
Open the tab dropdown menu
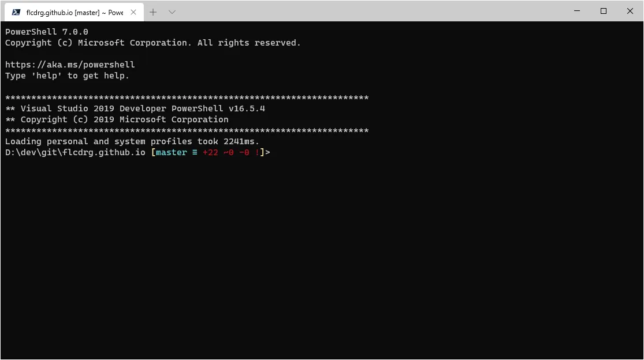[x=172, y=11]
